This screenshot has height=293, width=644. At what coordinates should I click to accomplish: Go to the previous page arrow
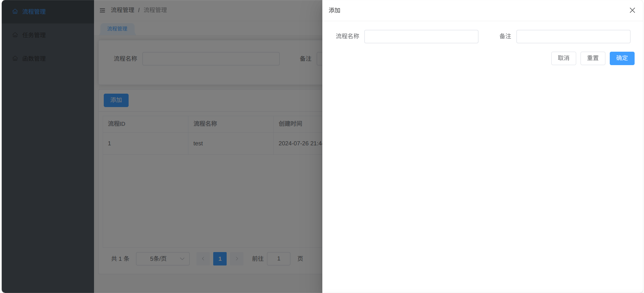203,259
